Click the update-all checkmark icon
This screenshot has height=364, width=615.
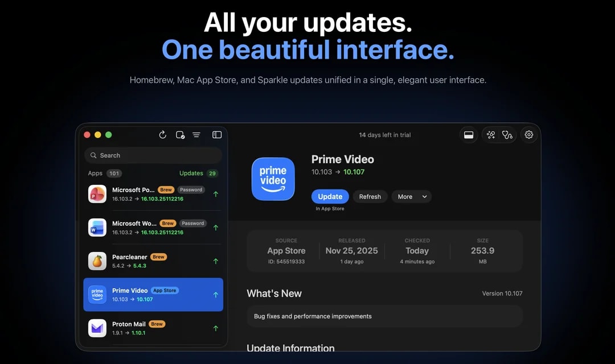pos(179,135)
